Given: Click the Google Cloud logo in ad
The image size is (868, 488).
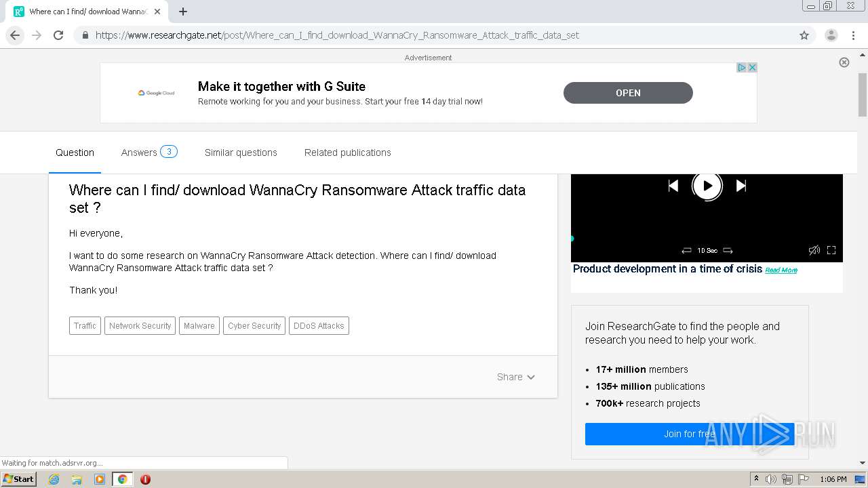Looking at the screenshot, I should click(156, 93).
